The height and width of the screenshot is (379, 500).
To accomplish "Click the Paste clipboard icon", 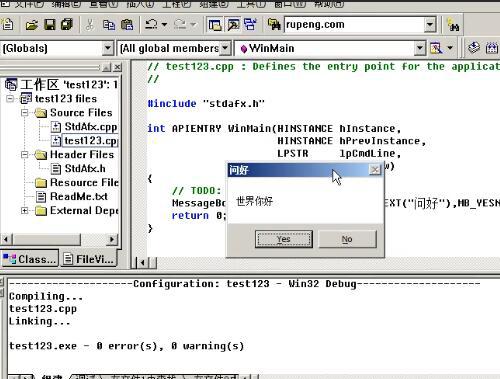I will 127,25.
